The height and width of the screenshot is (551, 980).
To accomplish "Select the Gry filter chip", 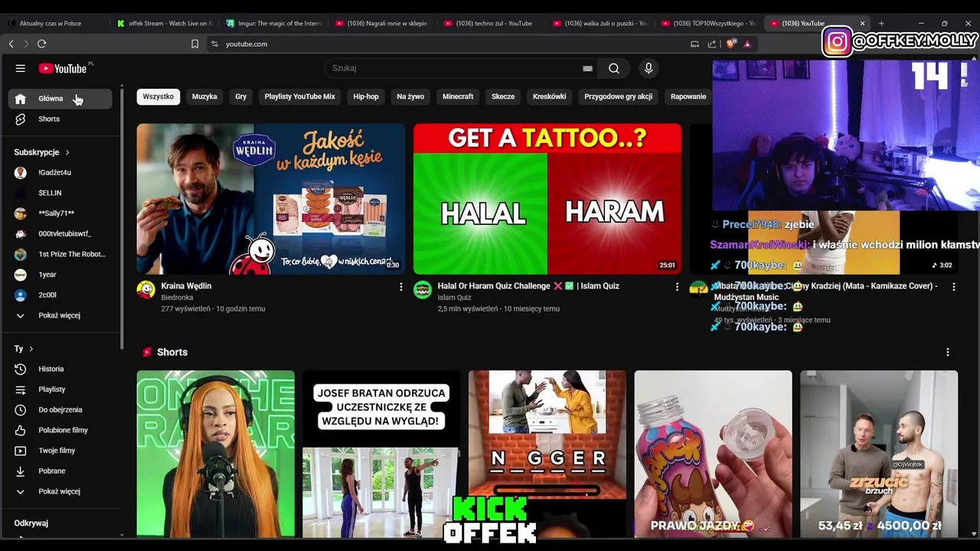I will [x=241, y=96].
